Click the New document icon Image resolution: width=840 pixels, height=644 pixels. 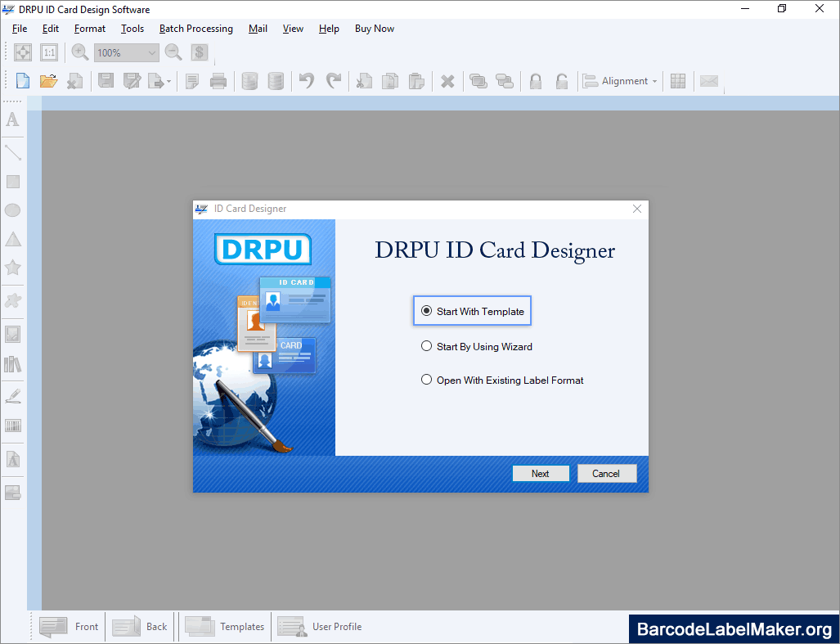(23, 81)
